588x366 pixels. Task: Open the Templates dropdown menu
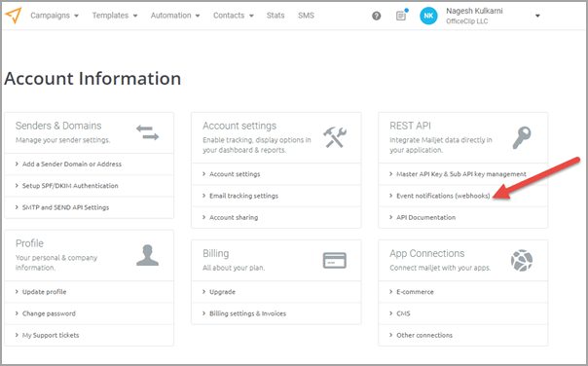[115, 16]
